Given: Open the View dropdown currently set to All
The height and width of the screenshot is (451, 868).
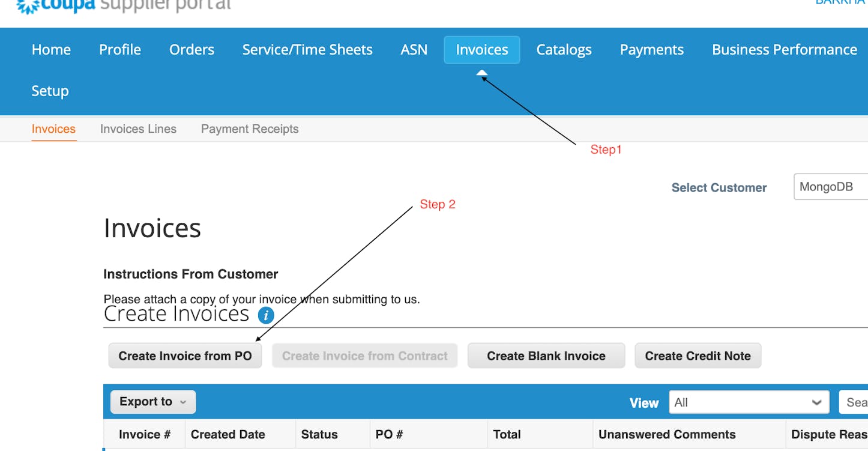Looking at the screenshot, I should (749, 402).
